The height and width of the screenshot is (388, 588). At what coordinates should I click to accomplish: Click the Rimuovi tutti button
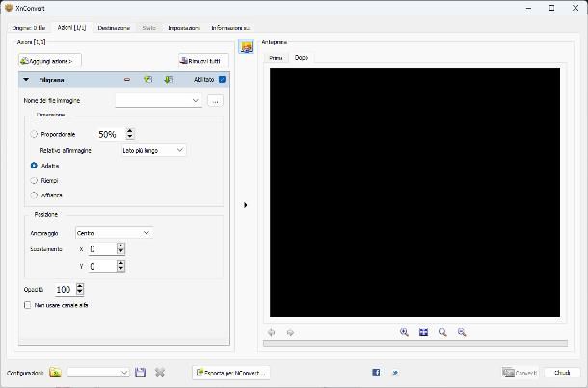click(x=203, y=61)
